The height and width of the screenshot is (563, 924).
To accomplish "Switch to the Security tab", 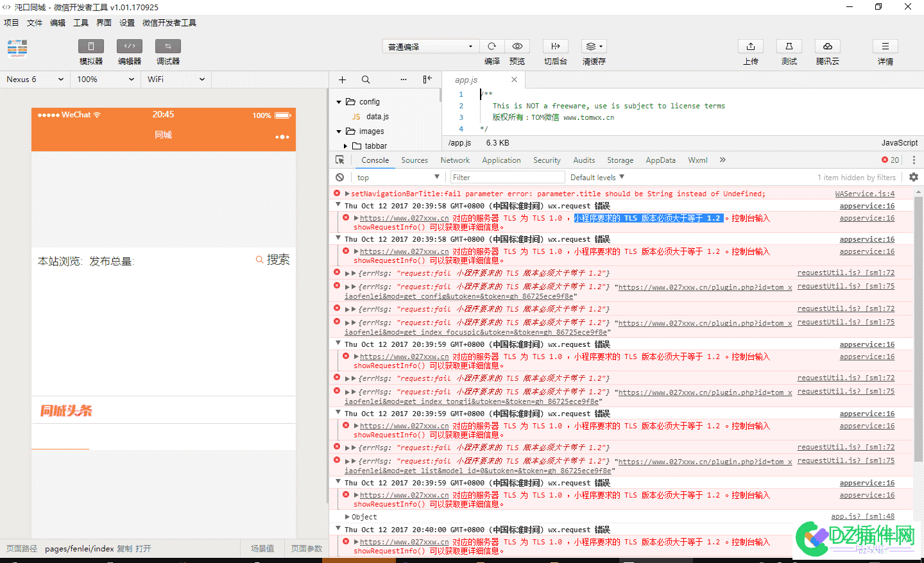I will (x=547, y=160).
